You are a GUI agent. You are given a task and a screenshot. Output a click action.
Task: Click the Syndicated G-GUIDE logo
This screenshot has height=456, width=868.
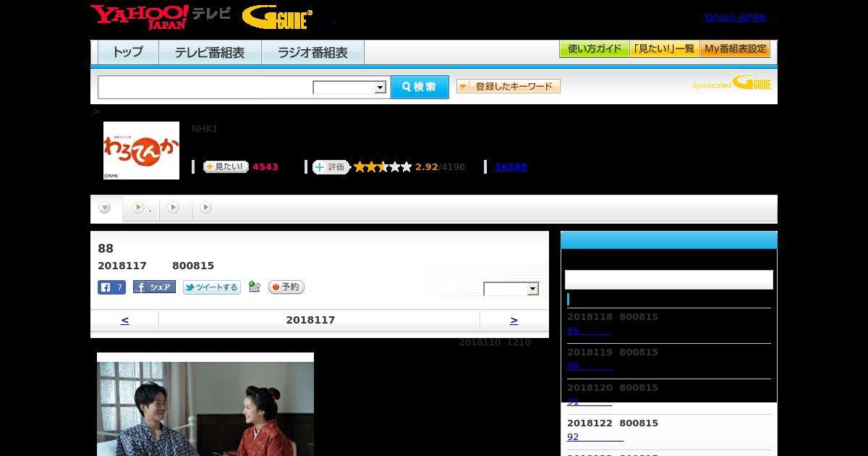731,83
